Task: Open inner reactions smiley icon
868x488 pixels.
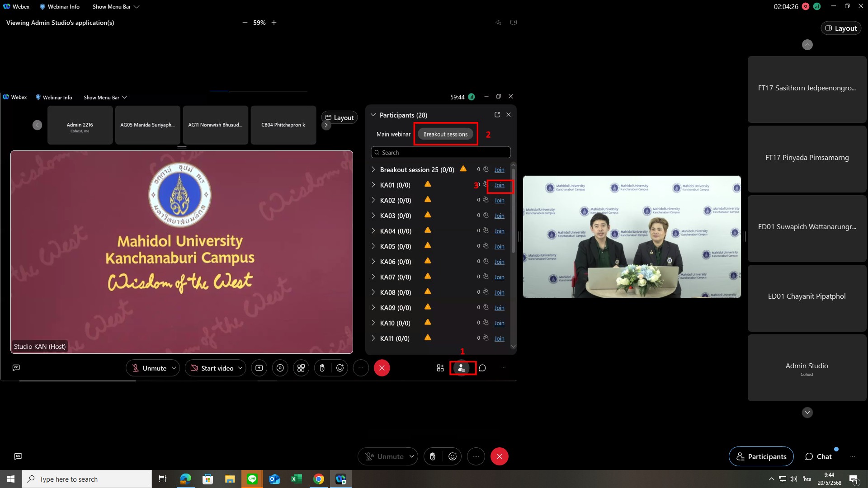Action: [x=340, y=368]
